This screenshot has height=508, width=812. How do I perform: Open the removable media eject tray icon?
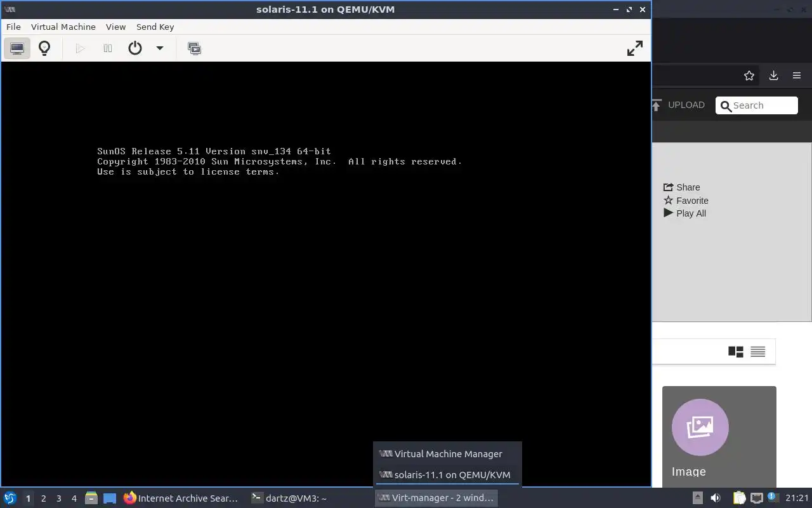click(697, 498)
